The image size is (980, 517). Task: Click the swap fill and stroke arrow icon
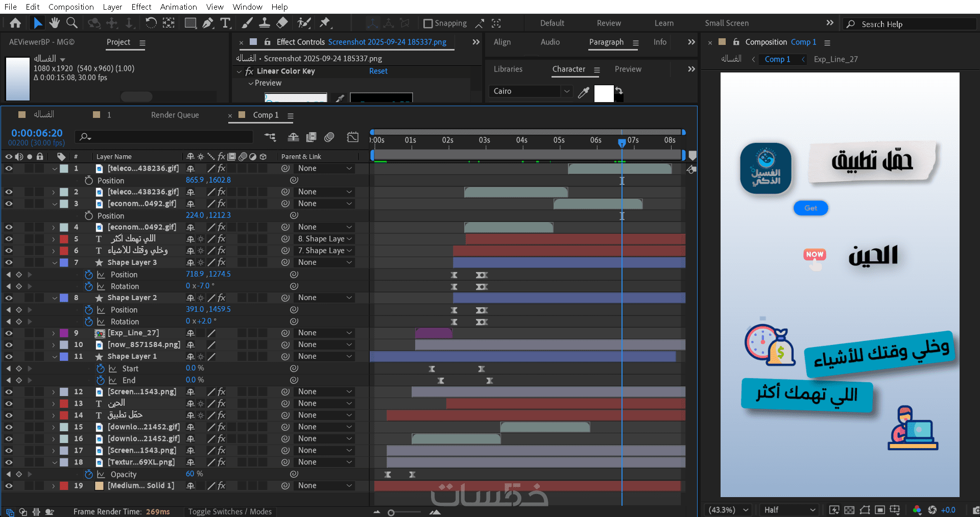pos(618,90)
